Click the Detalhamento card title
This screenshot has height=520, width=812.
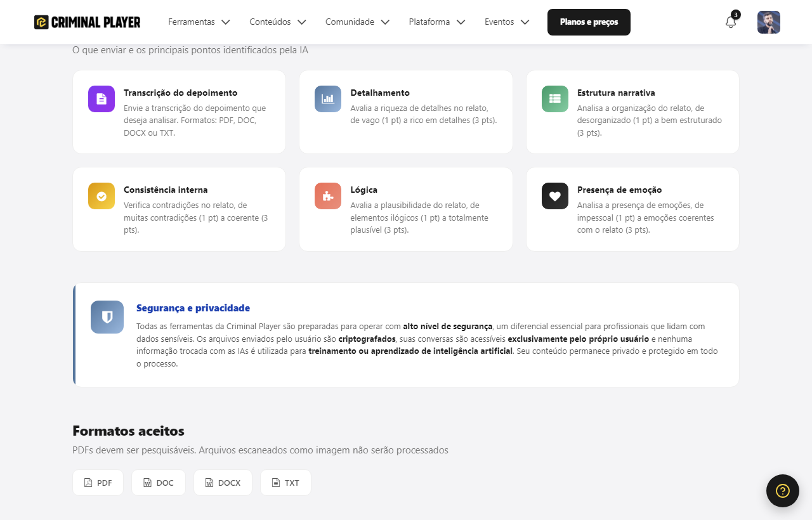pos(380,93)
